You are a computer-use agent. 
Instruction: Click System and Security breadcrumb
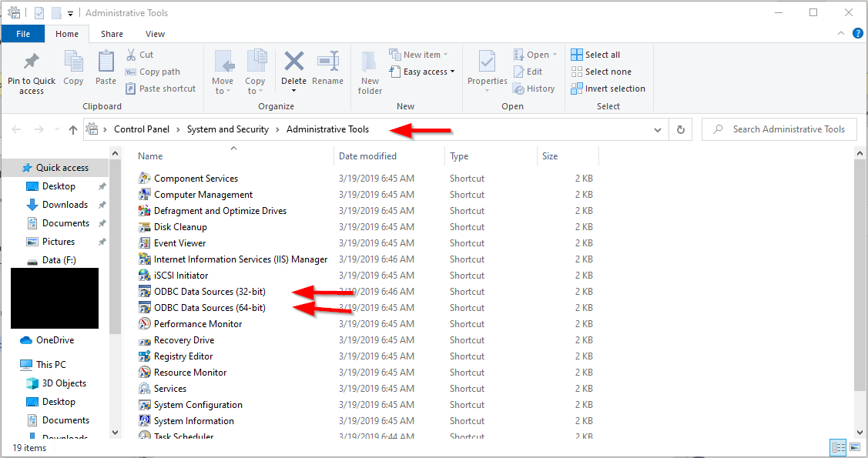tap(227, 129)
